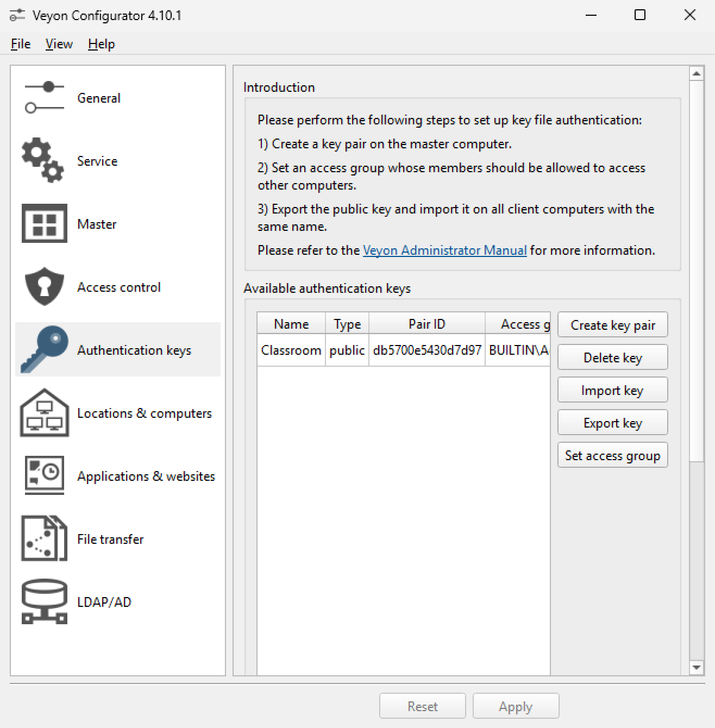Image resolution: width=715 pixels, height=728 pixels.
Task: Open Locations & computers house icon
Action: click(45, 413)
